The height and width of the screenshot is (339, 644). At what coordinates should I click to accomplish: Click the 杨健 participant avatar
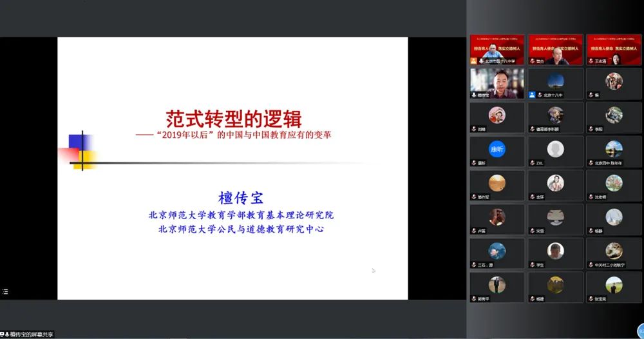click(555, 284)
